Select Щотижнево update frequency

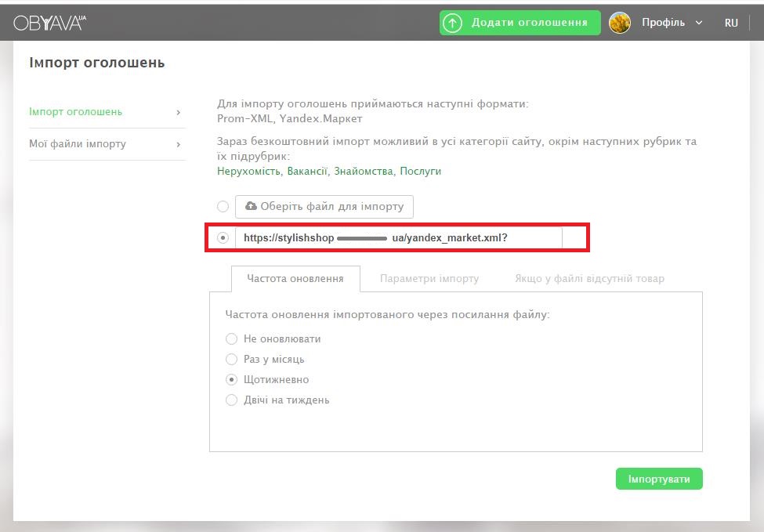click(231, 380)
